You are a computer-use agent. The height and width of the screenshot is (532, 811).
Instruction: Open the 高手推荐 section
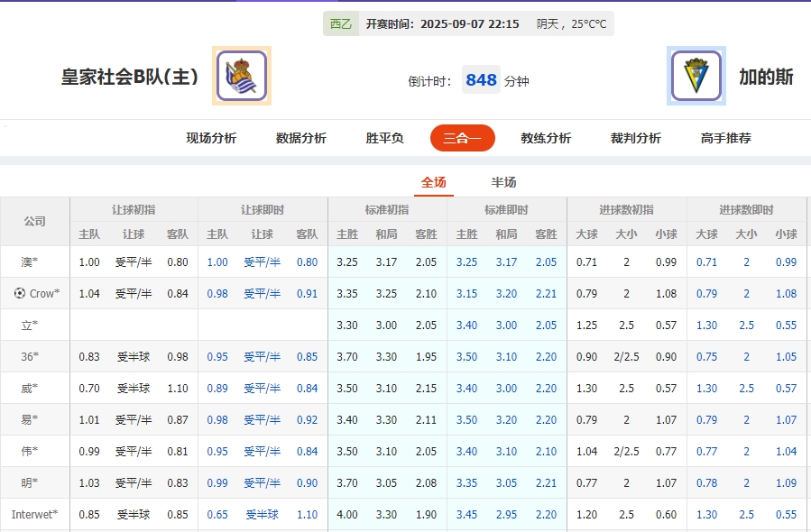point(726,139)
